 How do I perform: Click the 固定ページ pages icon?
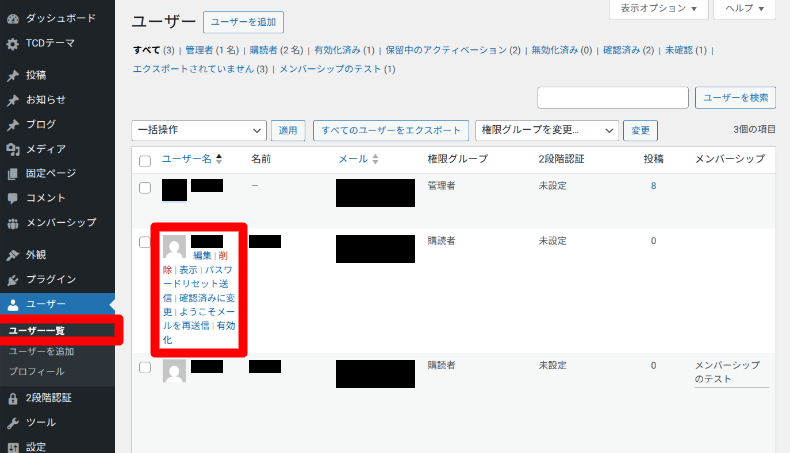coord(13,174)
